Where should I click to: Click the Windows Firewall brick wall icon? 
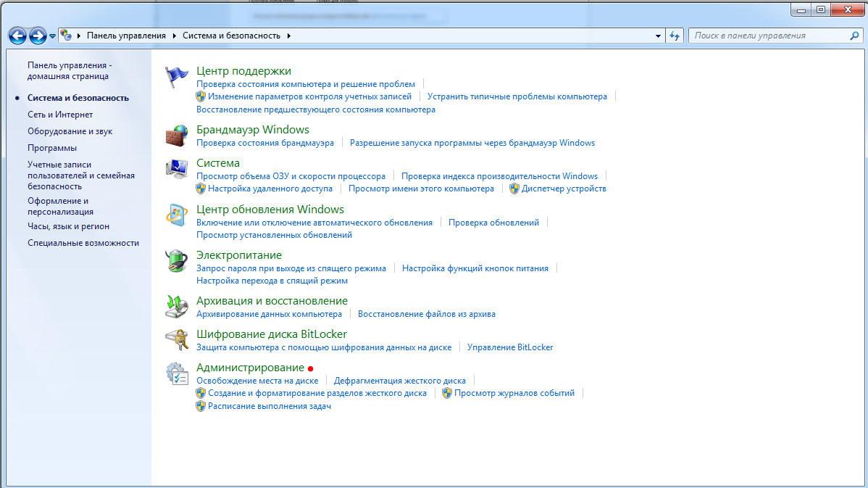click(177, 136)
